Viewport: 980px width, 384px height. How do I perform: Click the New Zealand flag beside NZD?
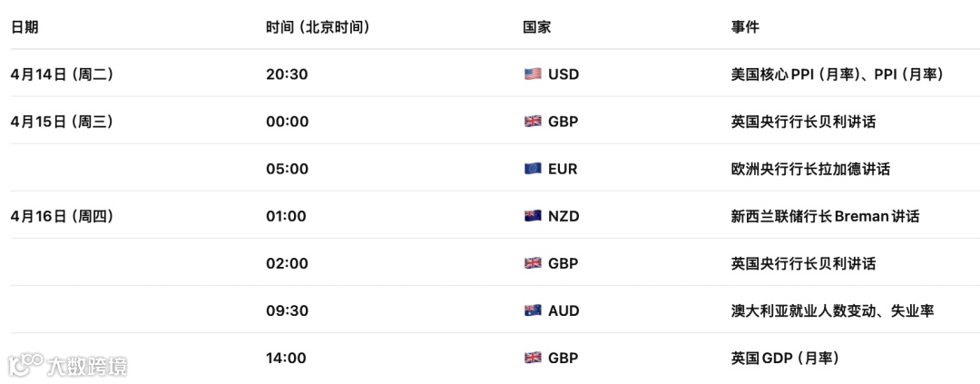533,216
